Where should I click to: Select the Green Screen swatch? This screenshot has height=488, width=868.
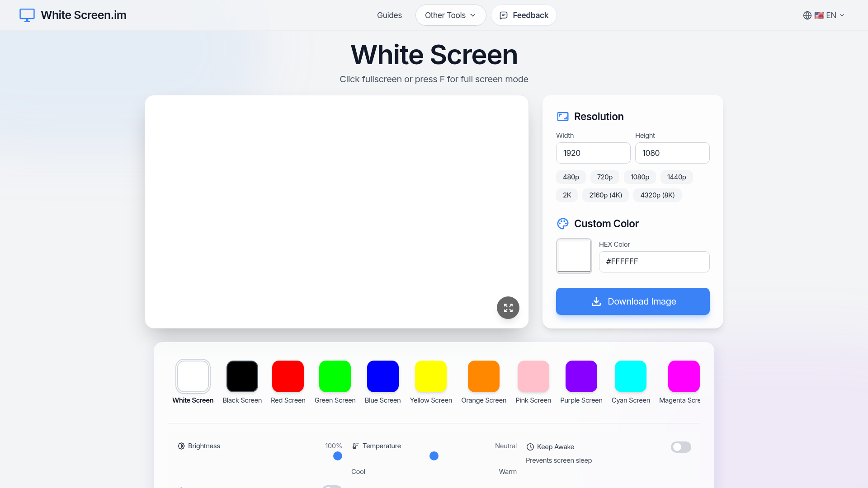[335, 376]
